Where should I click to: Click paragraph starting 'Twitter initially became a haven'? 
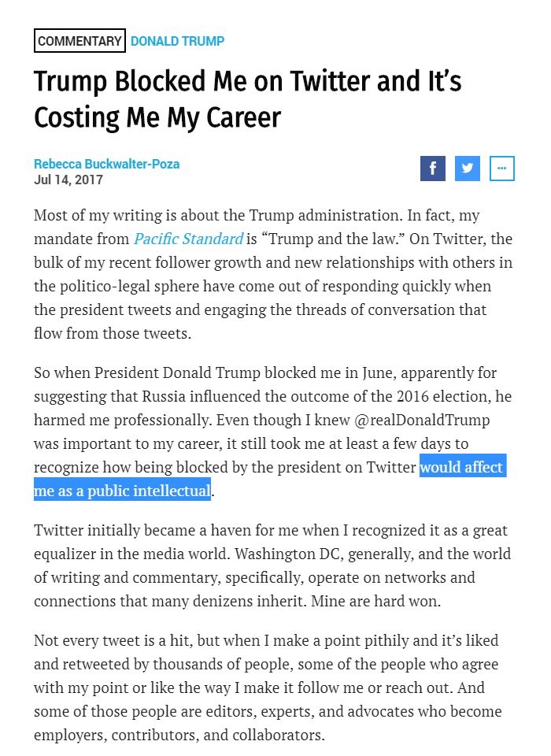tap(272, 565)
